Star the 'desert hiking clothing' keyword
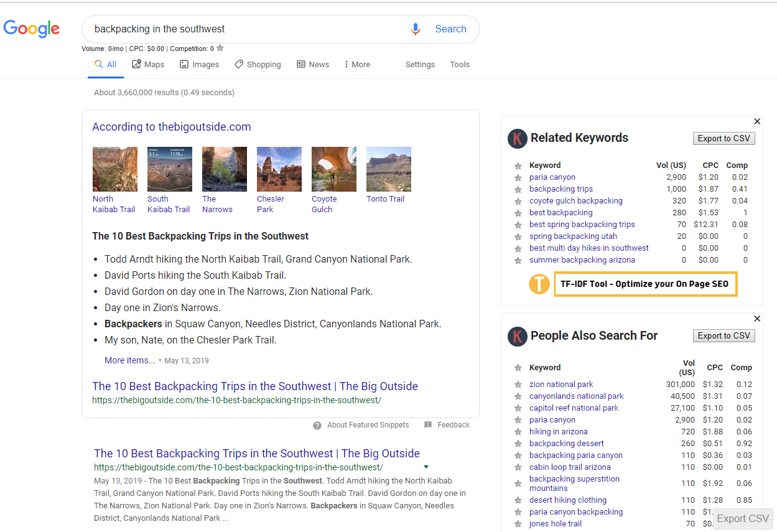Screen dimensions: 777x532 click(x=518, y=500)
